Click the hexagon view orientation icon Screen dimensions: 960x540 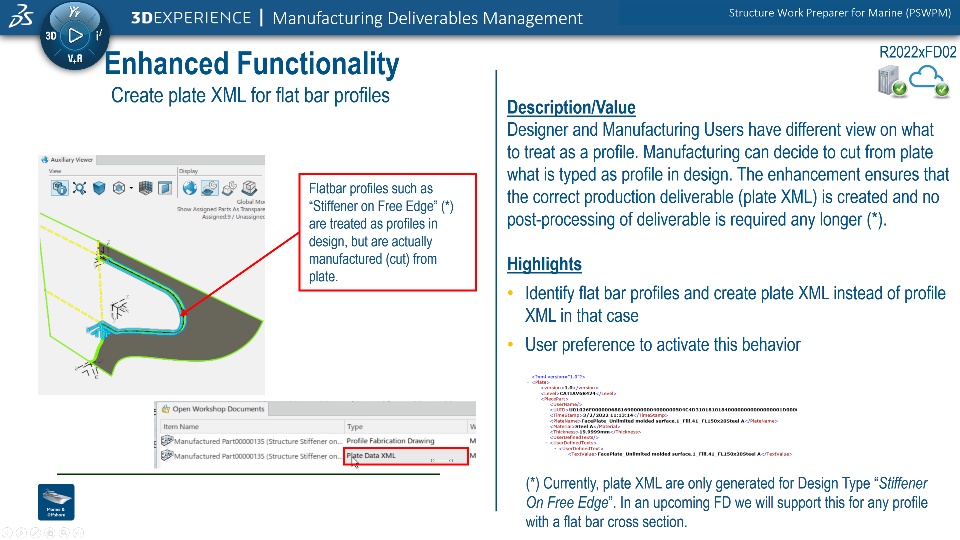(x=119, y=188)
